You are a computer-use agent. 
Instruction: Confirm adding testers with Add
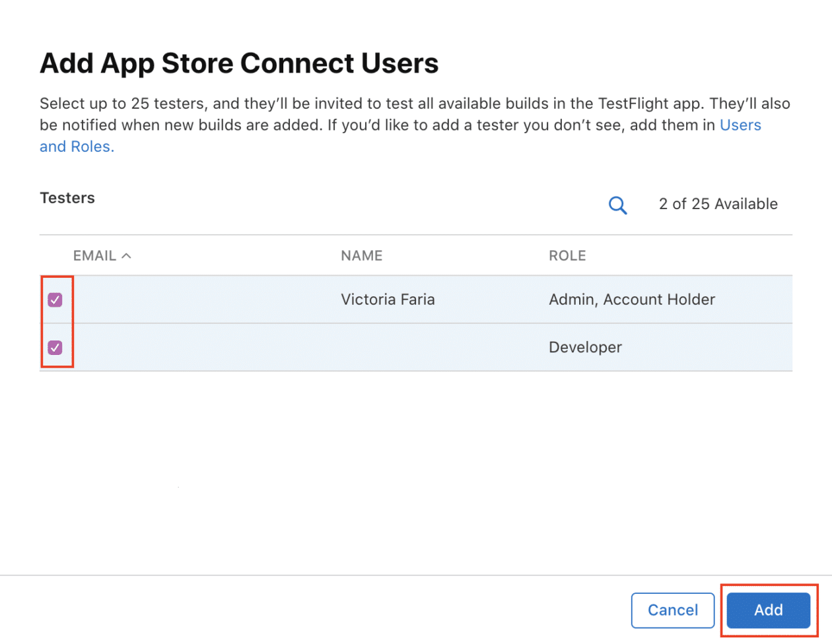(x=768, y=610)
